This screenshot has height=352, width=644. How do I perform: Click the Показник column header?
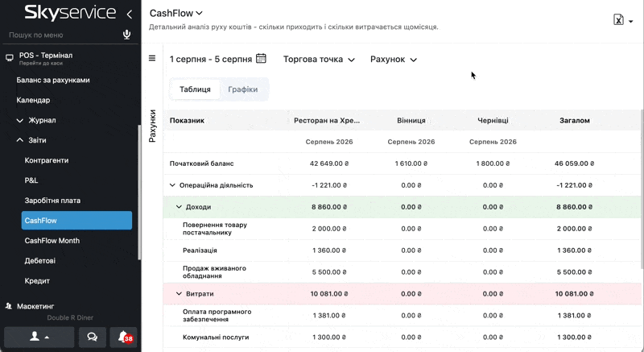[x=187, y=120]
